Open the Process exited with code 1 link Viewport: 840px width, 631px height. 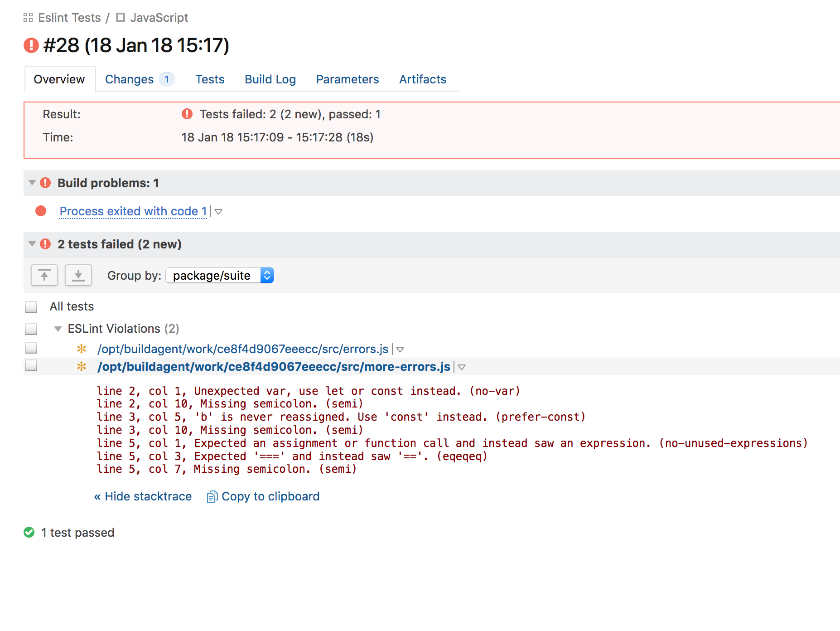click(x=133, y=211)
